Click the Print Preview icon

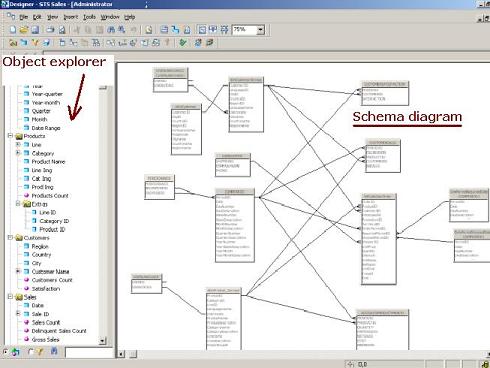pyautogui.click(x=62, y=30)
